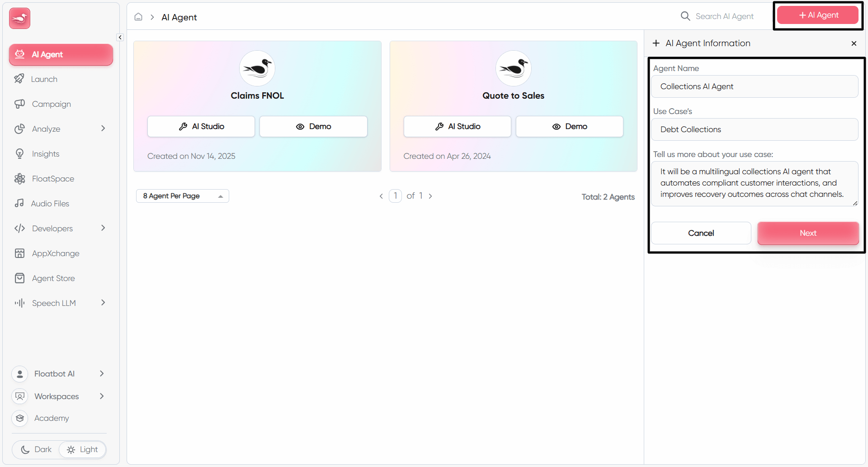Click the Floatbot logo
The image size is (868, 467).
pos(19,18)
